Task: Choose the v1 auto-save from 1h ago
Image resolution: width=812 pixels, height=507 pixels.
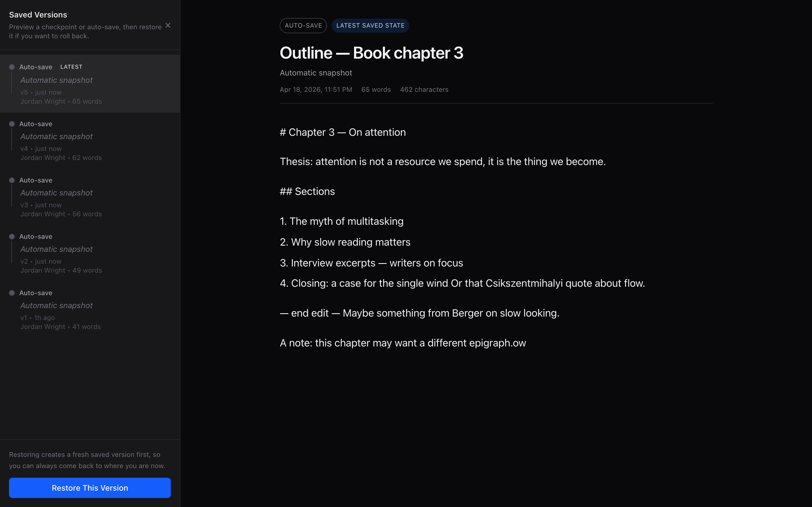Action: point(90,310)
